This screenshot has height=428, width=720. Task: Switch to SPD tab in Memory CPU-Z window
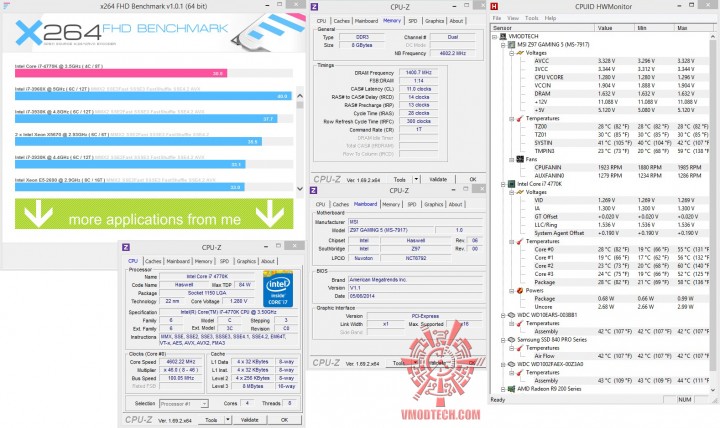pyautogui.click(x=413, y=21)
